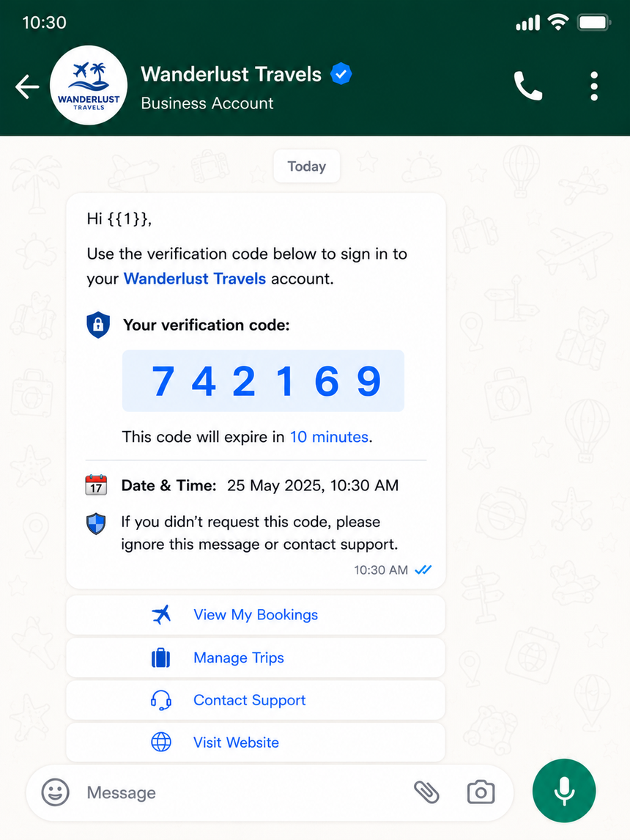The image size is (630, 840).
Task: Open the emoji picker
Action: click(56, 792)
